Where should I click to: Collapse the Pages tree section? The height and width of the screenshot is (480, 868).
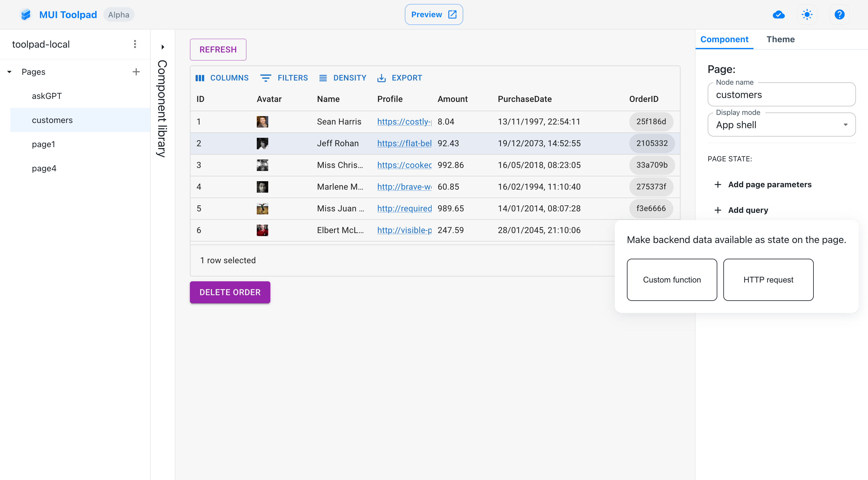click(9, 72)
